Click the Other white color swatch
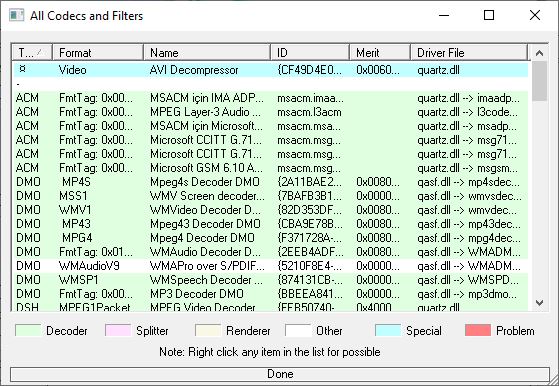Screen dimensions: 559x386 (298, 330)
